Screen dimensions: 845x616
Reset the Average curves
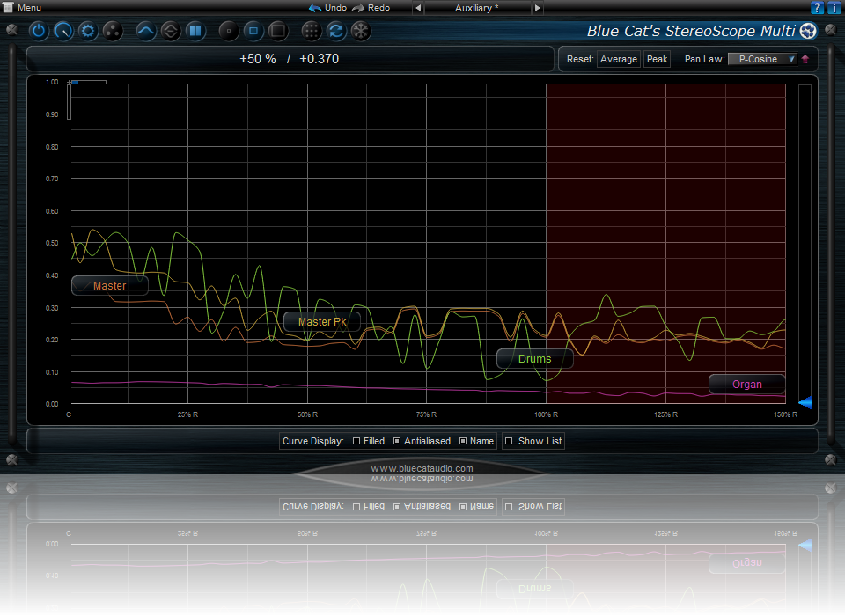(618, 59)
